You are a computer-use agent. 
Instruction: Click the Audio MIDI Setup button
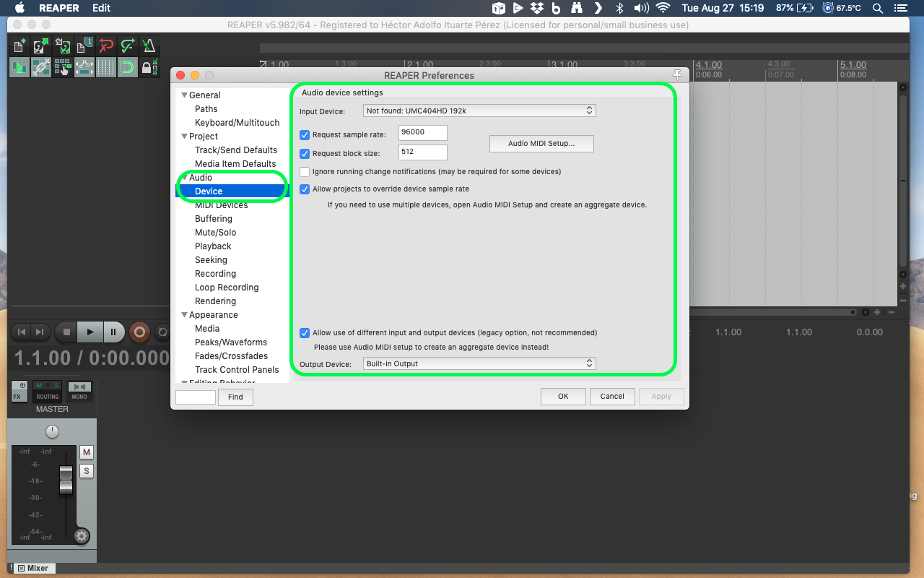pyautogui.click(x=541, y=144)
